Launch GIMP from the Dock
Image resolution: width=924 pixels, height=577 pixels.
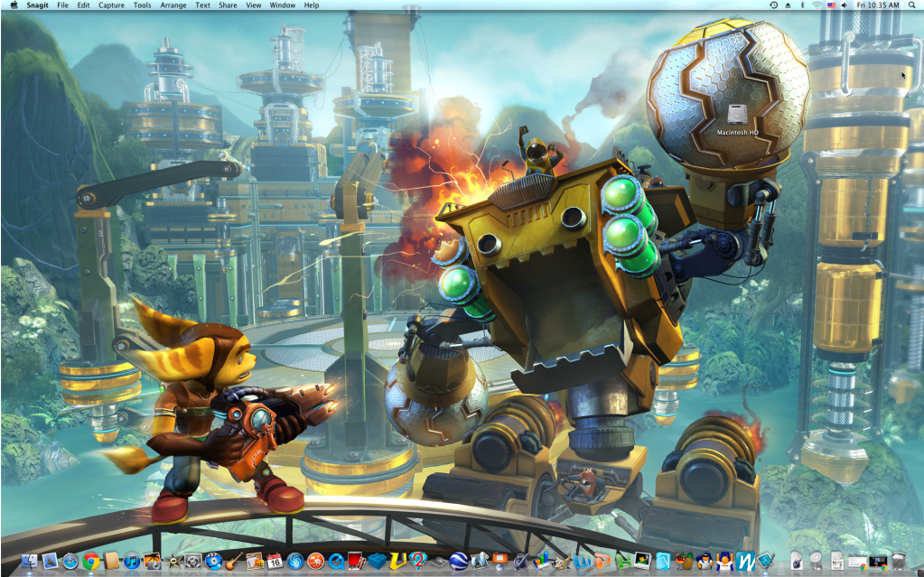coord(562,561)
